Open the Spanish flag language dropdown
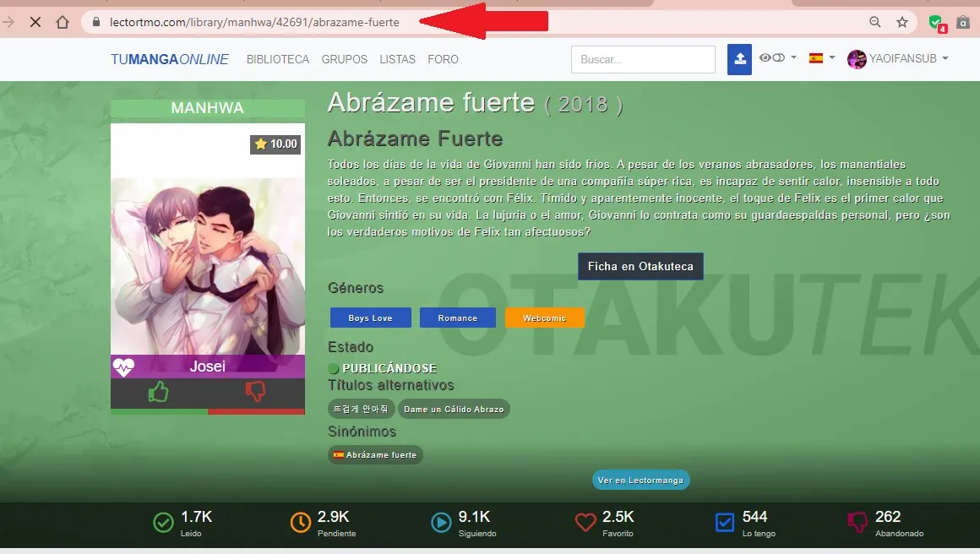The image size is (980, 554). [x=822, y=58]
